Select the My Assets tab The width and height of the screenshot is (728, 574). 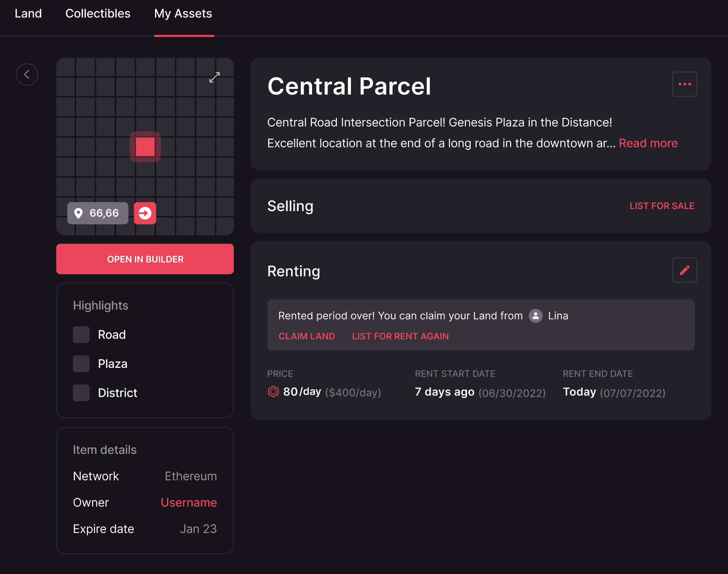coord(183,13)
